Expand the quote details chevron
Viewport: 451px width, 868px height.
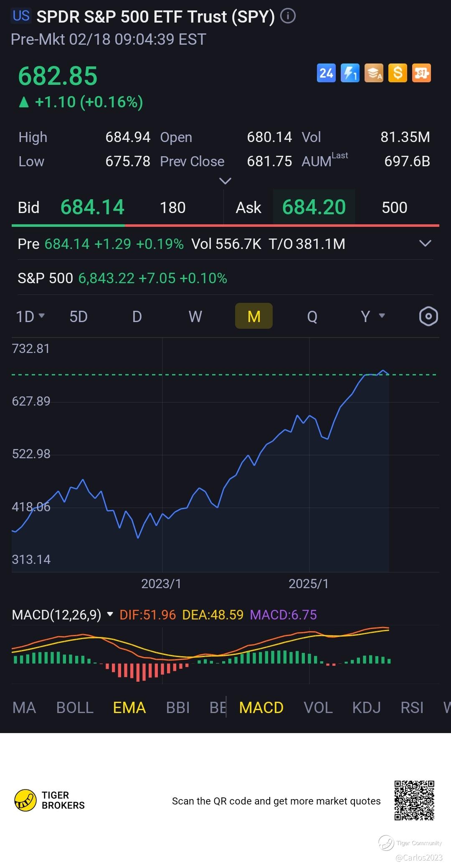point(225,181)
